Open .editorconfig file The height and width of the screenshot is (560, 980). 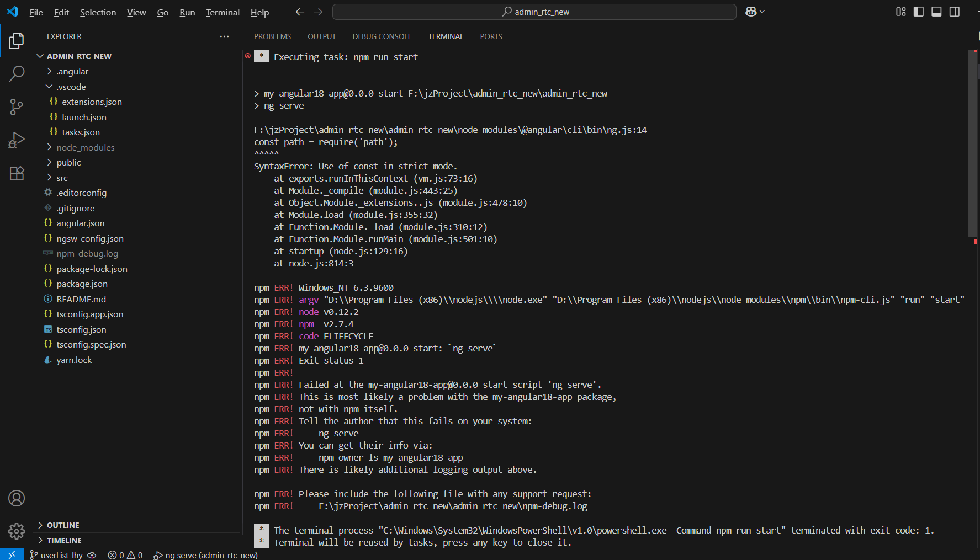[136, 193]
